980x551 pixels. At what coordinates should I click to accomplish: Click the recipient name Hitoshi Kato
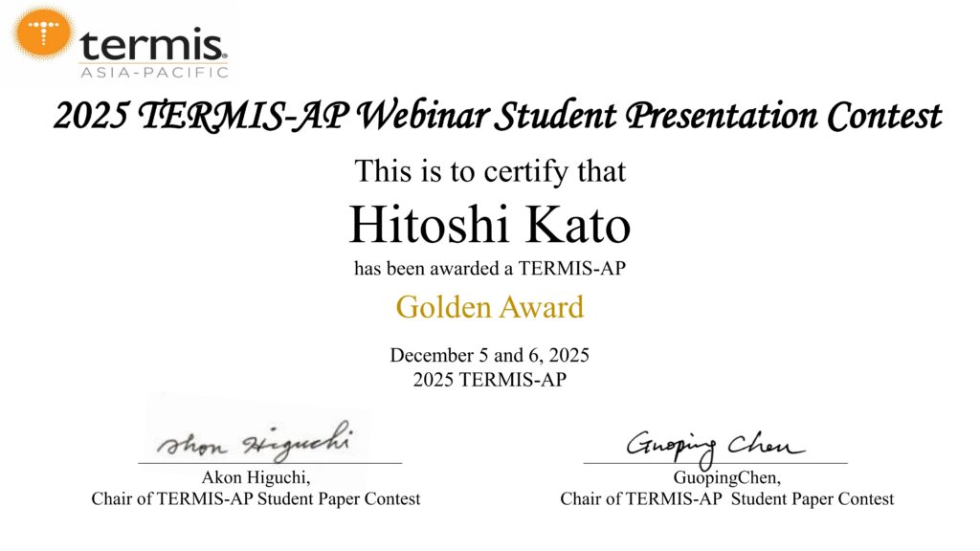click(x=490, y=226)
